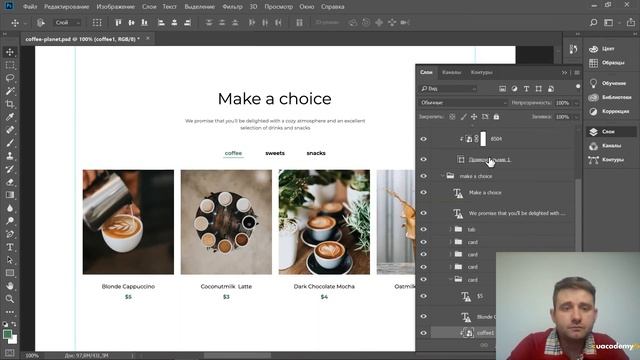Select the Rectangle shape tool
Screen dimensions: 640x360
[x=10, y=273]
